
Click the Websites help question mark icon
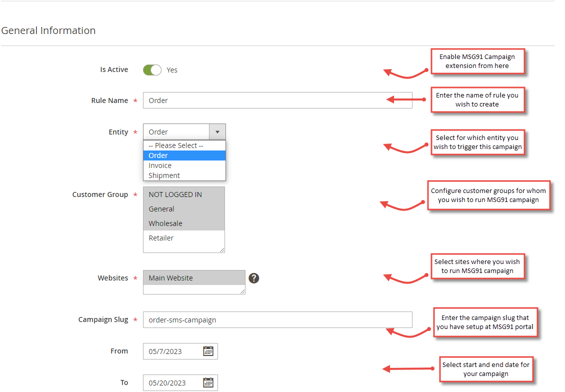254,277
